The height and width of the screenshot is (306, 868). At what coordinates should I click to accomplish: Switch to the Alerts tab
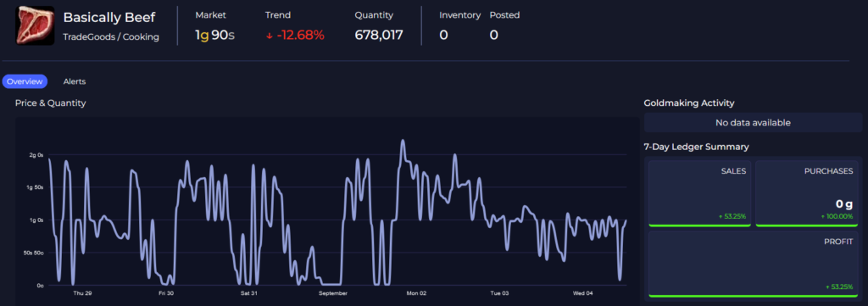[75, 81]
